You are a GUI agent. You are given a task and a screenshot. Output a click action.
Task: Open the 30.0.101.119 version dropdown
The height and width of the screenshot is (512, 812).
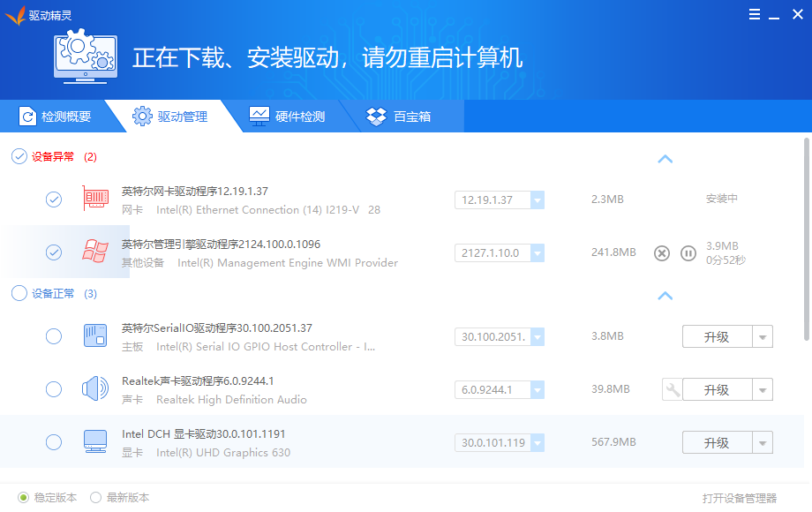click(538, 442)
